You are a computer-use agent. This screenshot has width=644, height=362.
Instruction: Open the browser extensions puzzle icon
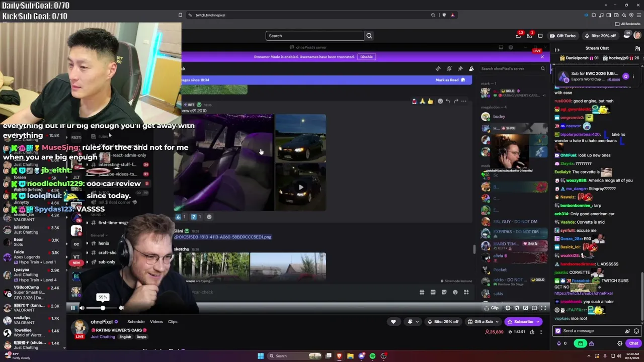pos(594,15)
